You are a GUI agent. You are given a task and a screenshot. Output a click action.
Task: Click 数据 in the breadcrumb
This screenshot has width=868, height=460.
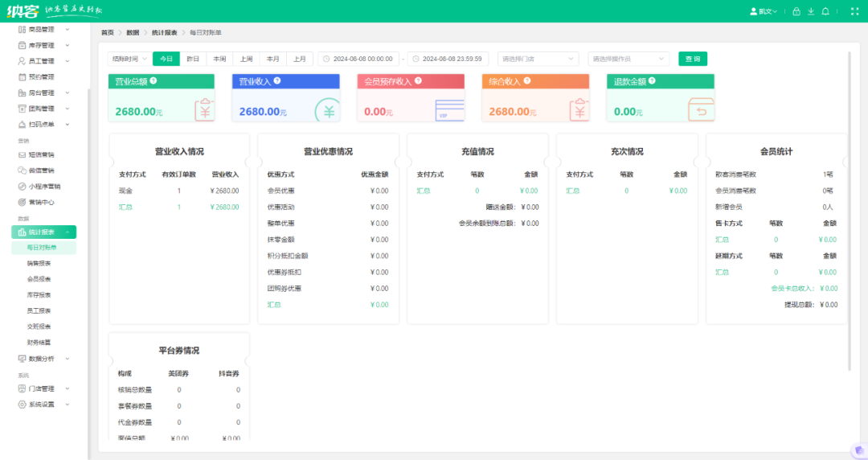[x=133, y=33]
